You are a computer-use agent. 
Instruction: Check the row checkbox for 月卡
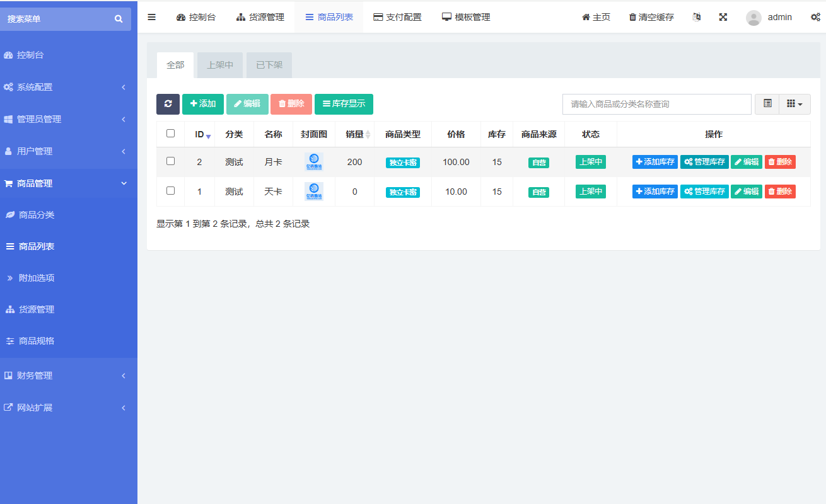click(x=170, y=161)
